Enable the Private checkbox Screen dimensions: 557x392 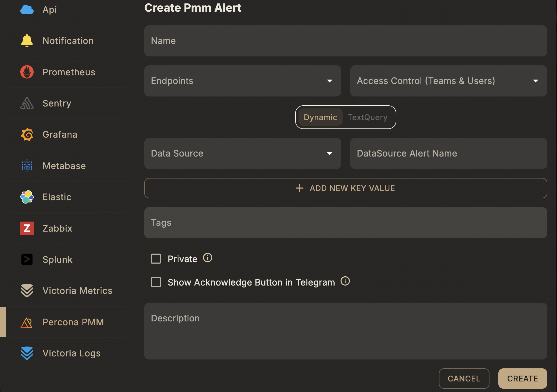pyautogui.click(x=156, y=259)
